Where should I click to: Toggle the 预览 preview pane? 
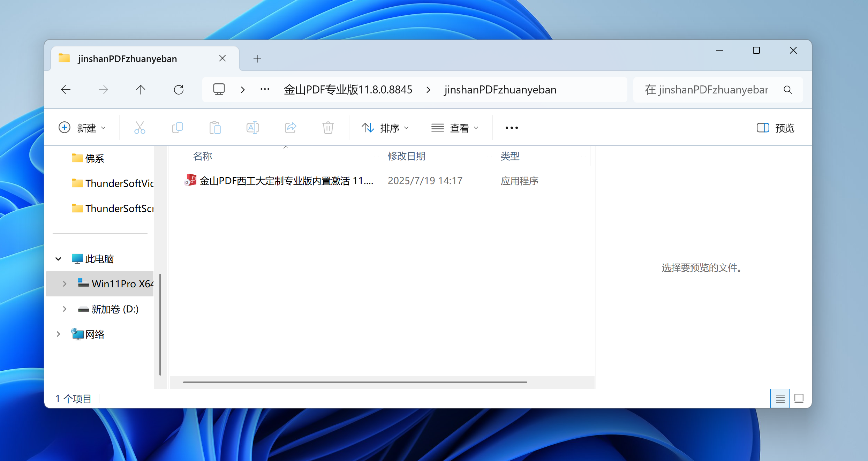coord(776,128)
